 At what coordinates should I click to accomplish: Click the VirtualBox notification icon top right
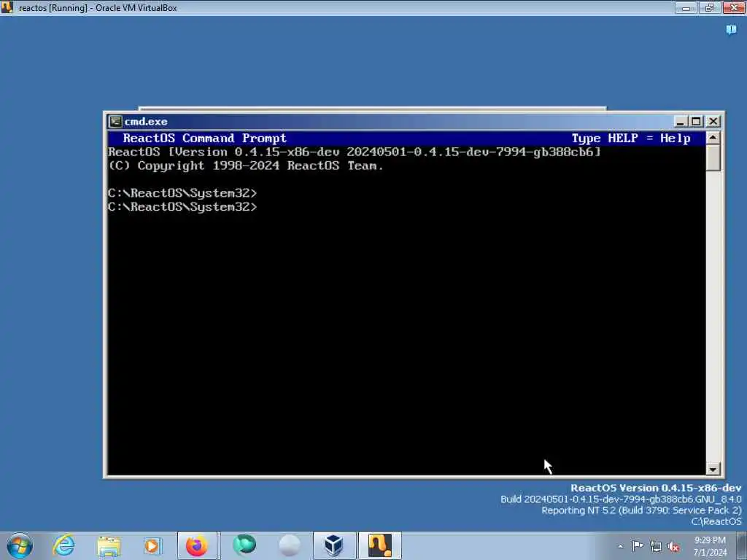pyautogui.click(x=731, y=30)
